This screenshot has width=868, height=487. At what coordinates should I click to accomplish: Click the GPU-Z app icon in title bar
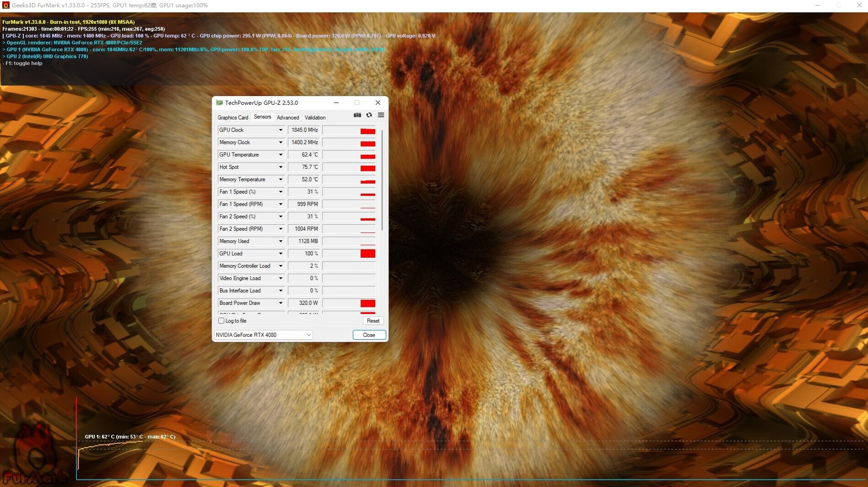(x=219, y=103)
